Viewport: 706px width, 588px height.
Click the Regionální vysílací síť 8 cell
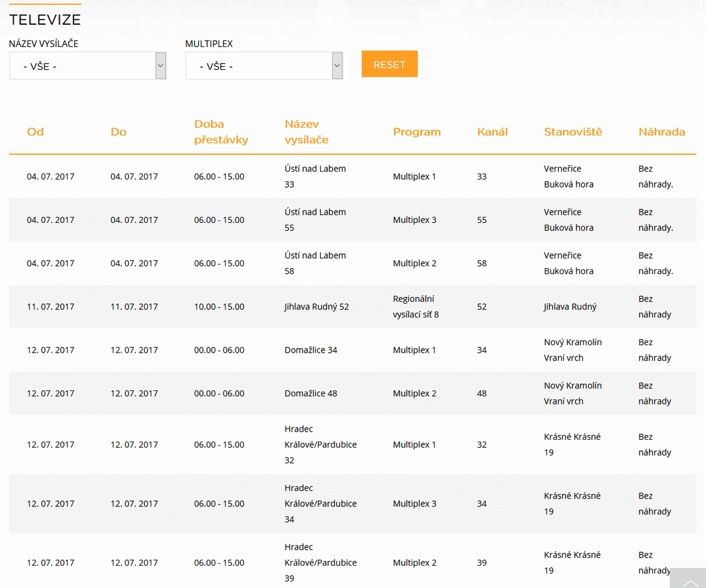pyautogui.click(x=416, y=306)
